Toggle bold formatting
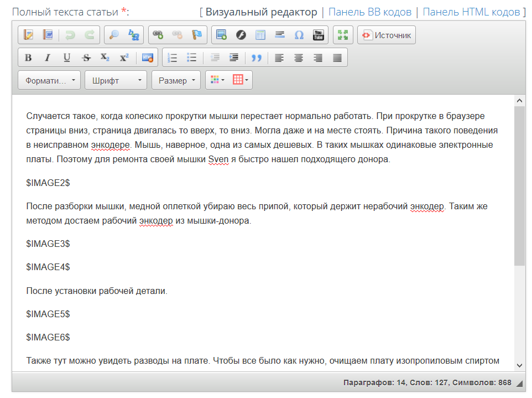532x398 pixels. click(x=28, y=58)
